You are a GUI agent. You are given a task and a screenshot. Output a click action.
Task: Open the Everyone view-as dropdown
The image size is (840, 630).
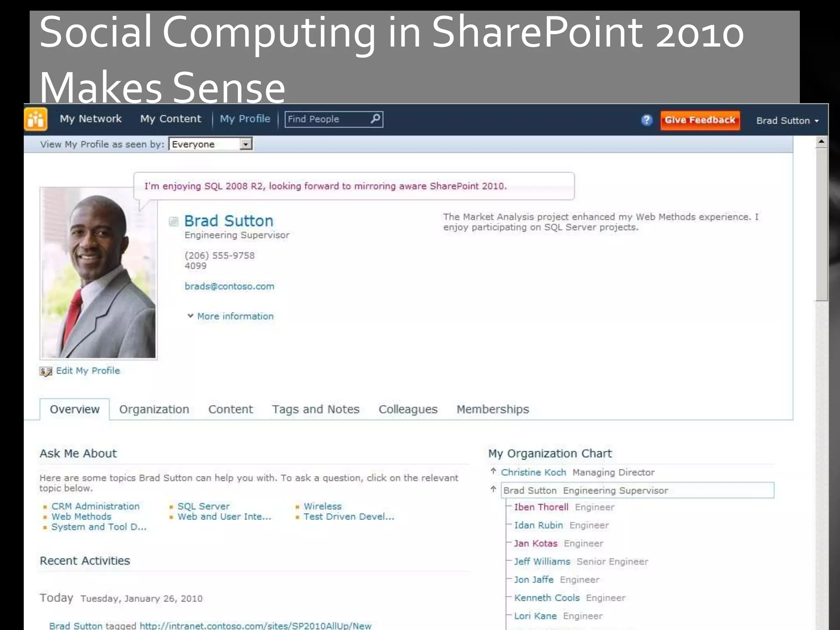(x=210, y=144)
